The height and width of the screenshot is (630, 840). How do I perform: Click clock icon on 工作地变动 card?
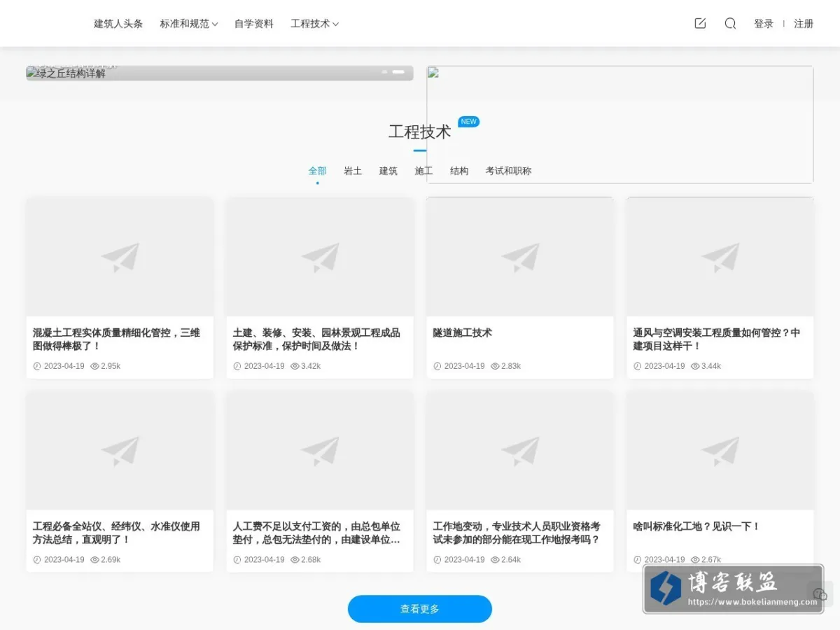pos(437,559)
